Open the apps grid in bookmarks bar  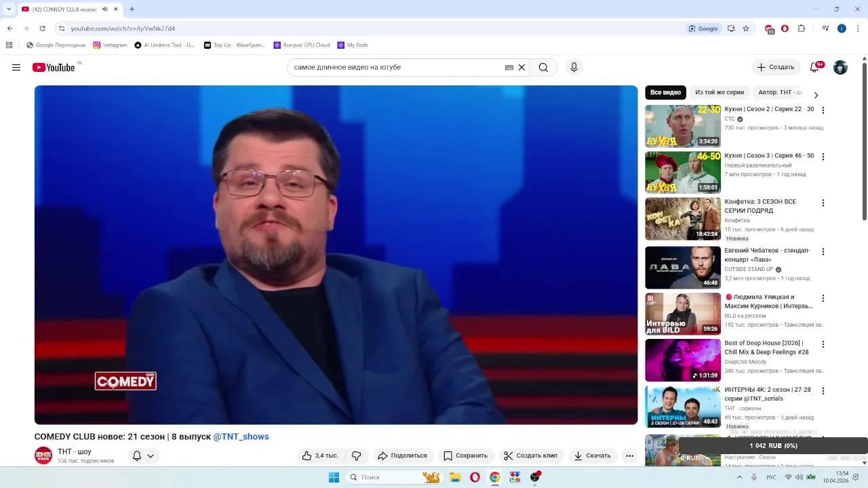9,45
